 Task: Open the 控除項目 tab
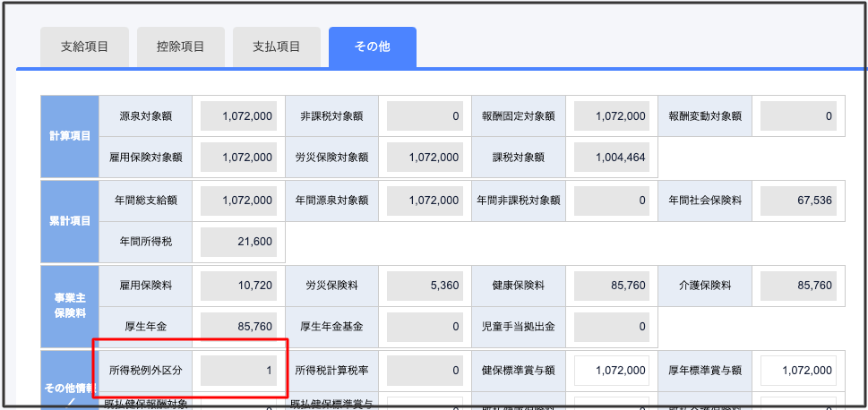(180, 47)
